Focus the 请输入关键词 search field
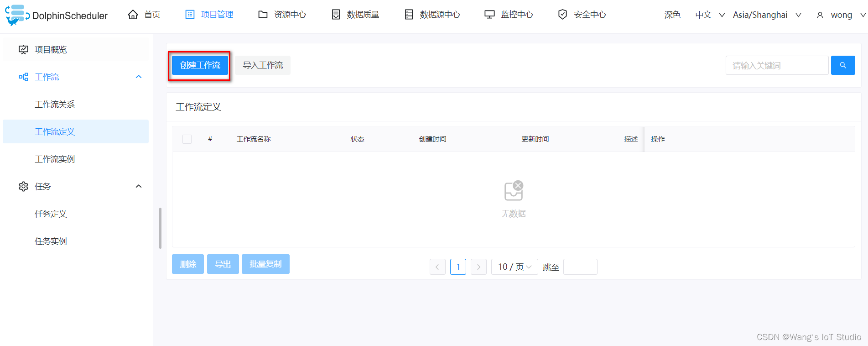The height and width of the screenshot is (346, 868). pos(777,65)
